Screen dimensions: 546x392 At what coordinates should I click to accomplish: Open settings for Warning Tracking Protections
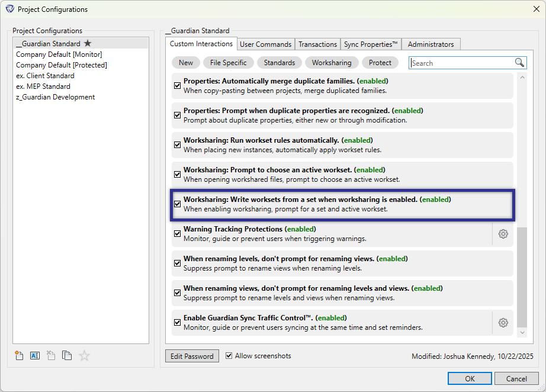pyautogui.click(x=503, y=234)
